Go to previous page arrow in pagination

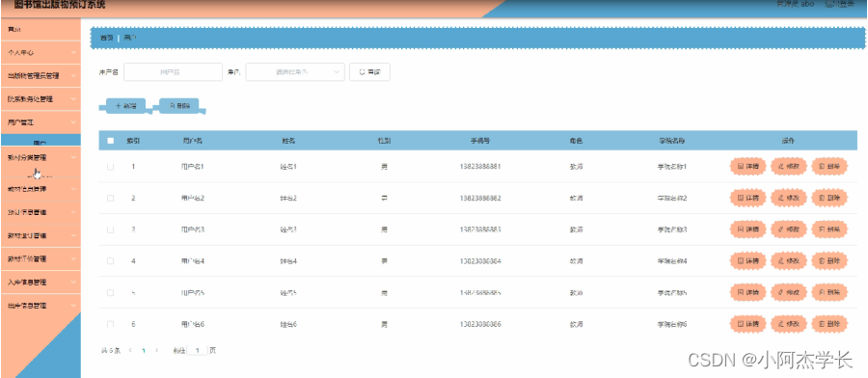point(130,350)
